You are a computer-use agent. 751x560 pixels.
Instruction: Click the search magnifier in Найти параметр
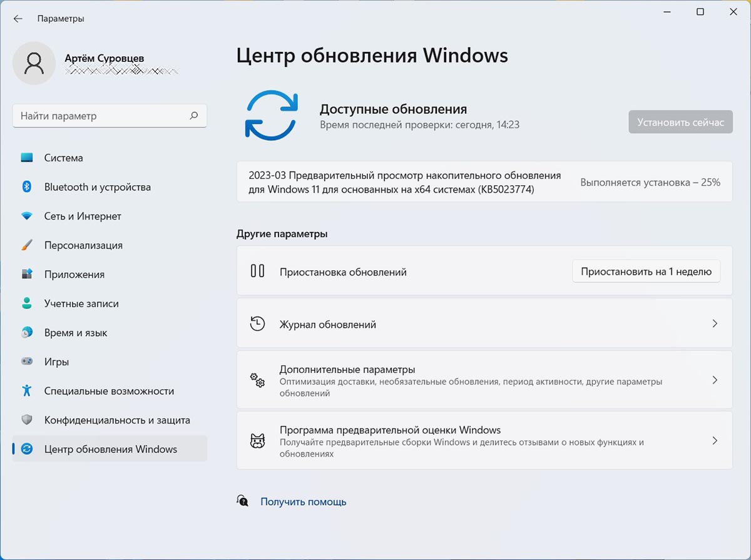(x=194, y=116)
